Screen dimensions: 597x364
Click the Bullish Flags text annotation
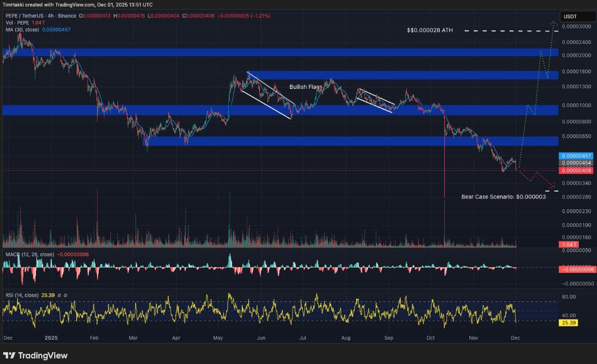pyautogui.click(x=305, y=87)
